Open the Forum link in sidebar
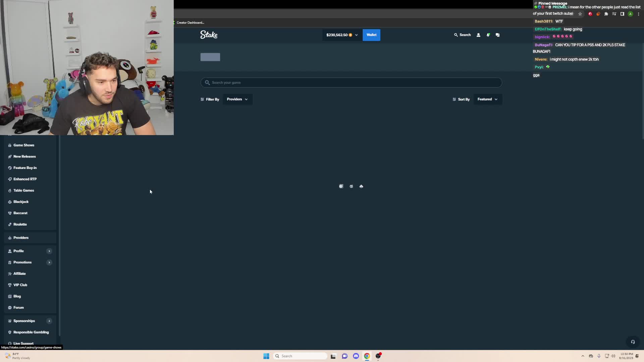 click(18, 307)
